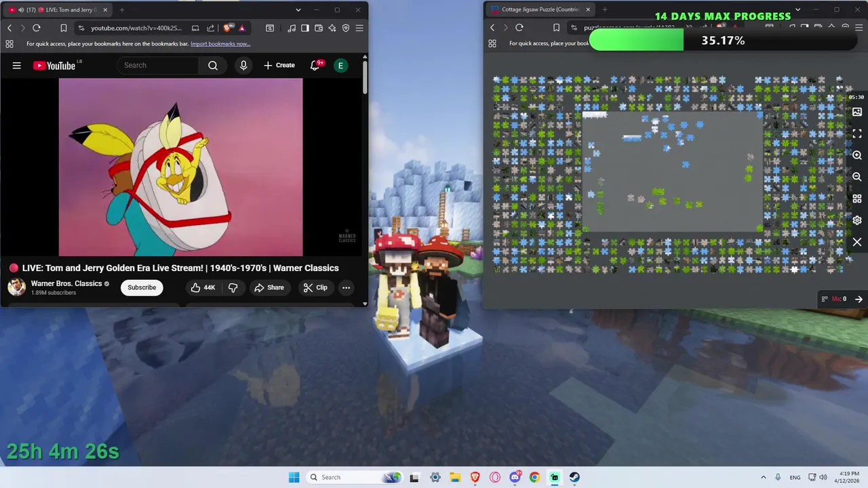Open Leo AI sparkle icon in YouTube window
This screenshot has width=868, height=488.
332,28
